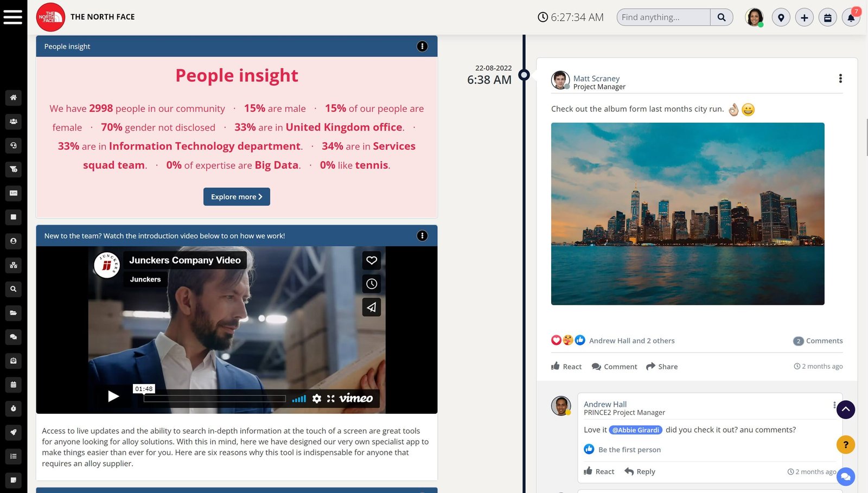Click the Explore more button
868x493 pixels.
coord(237,197)
